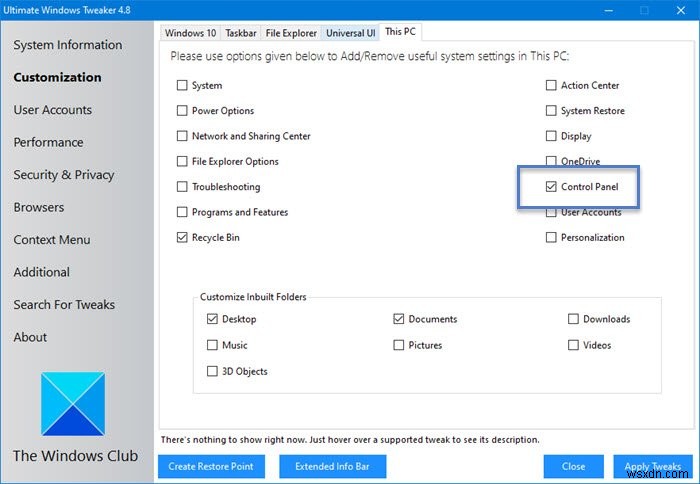
Task: Open Security & Privacy section
Action: (x=64, y=175)
